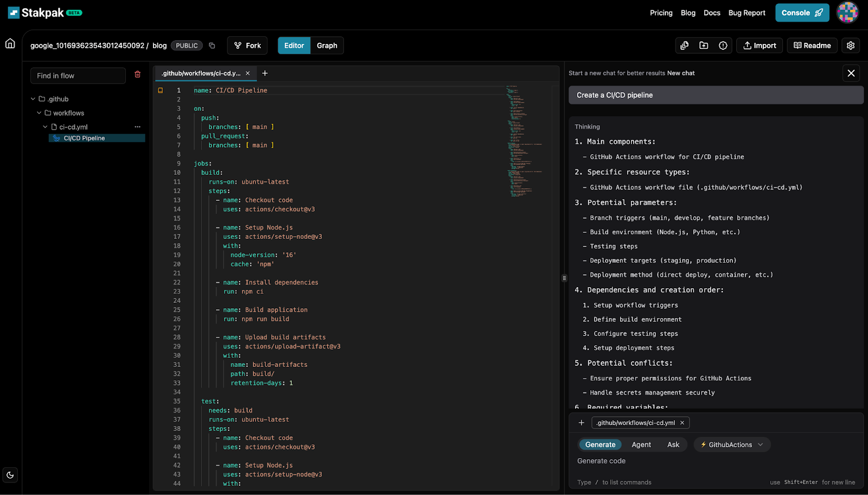Image resolution: width=868 pixels, height=495 pixels.
Task: Open ci-cd.yml more options ellipsis
Action: pyautogui.click(x=138, y=127)
